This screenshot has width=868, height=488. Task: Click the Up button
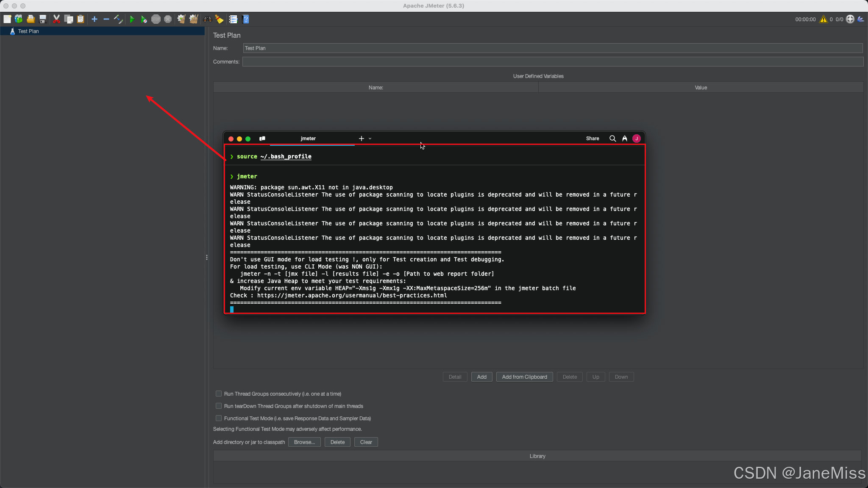tap(595, 377)
